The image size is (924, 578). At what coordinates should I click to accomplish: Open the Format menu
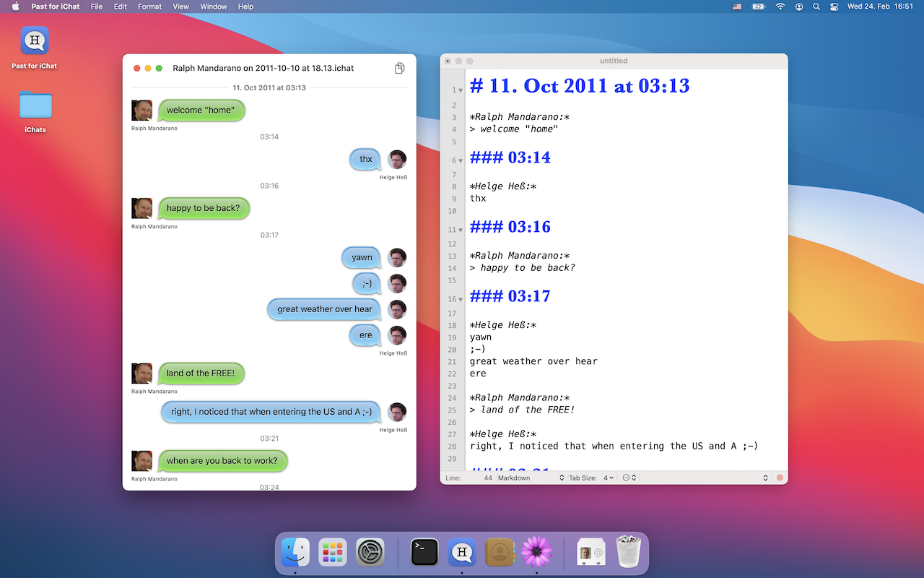(149, 7)
